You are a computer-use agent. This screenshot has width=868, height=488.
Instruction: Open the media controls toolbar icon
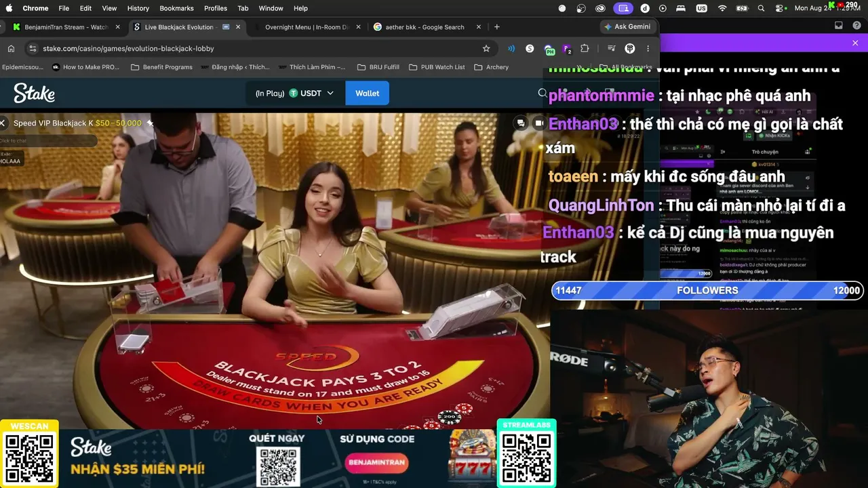[611, 49]
